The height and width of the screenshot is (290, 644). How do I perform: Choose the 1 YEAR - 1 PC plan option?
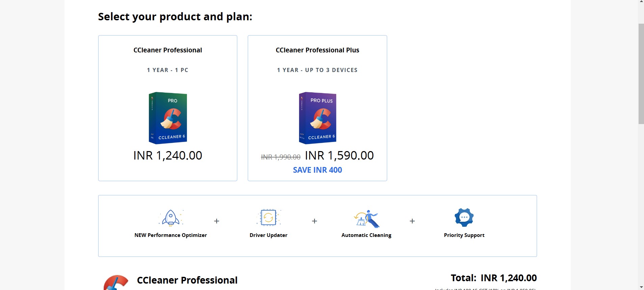pyautogui.click(x=167, y=70)
